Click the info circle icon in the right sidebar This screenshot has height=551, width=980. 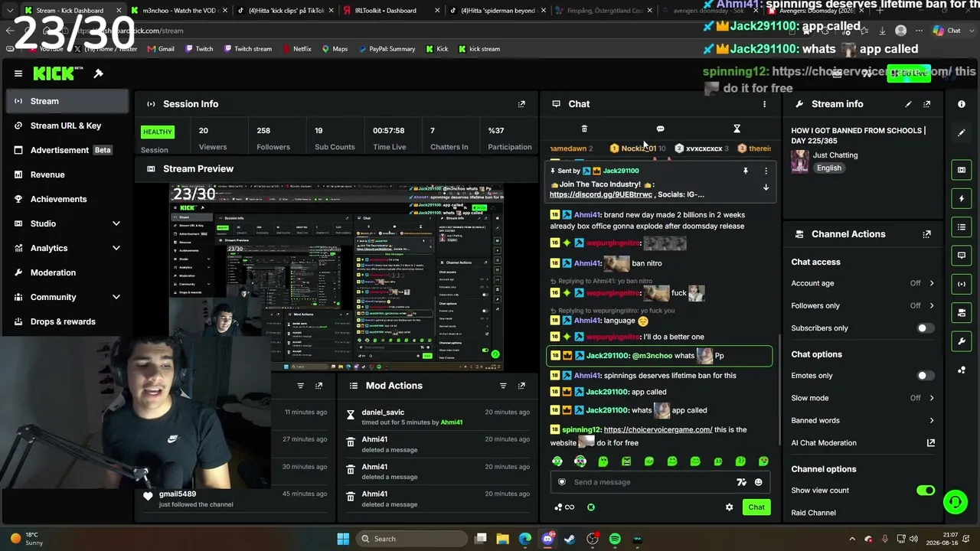coord(962,104)
